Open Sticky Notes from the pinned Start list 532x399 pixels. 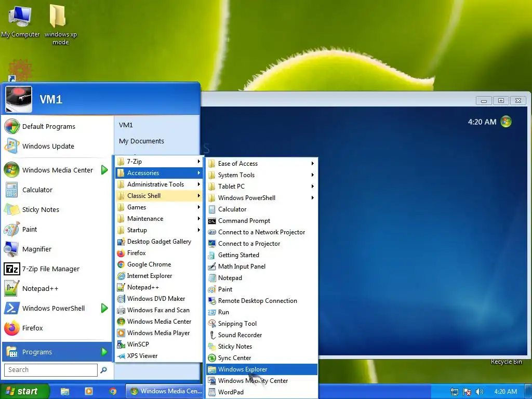57,210
